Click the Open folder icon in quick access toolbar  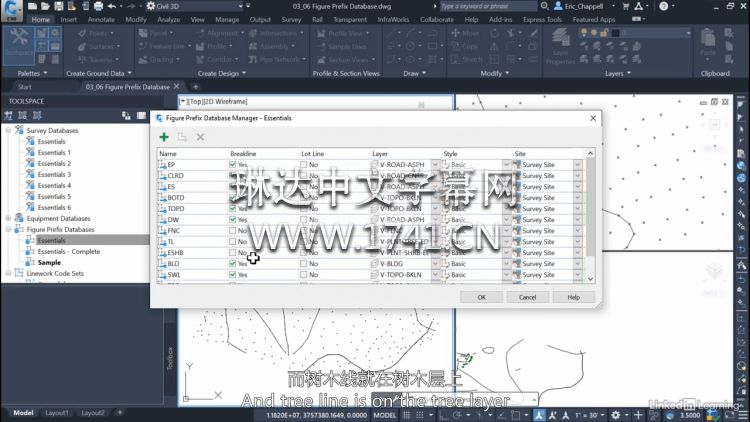coord(45,6)
